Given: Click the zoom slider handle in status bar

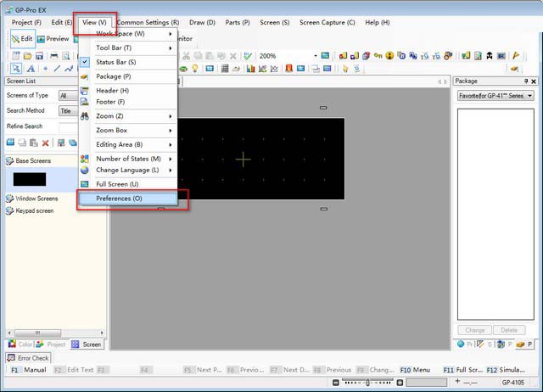Looking at the screenshot, I should (367, 383).
